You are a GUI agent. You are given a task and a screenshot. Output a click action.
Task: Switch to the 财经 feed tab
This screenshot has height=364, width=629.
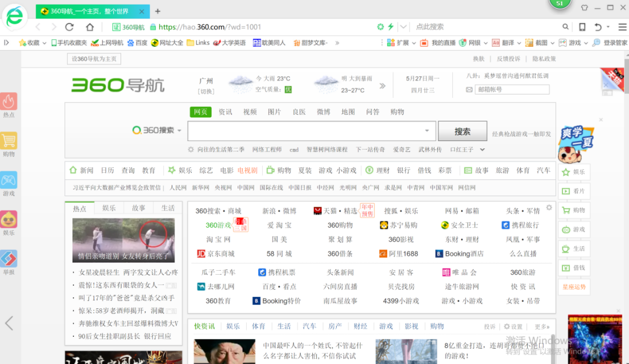[360, 326]
